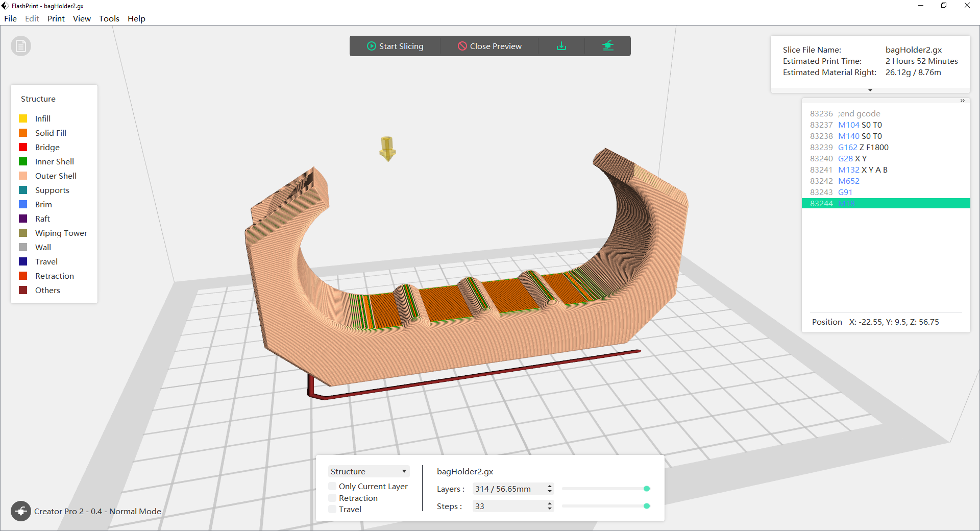The width and height of the screenshot is (980, 531).
Task: Click the Close Preview prohibition icon
Action: point(462,46)
